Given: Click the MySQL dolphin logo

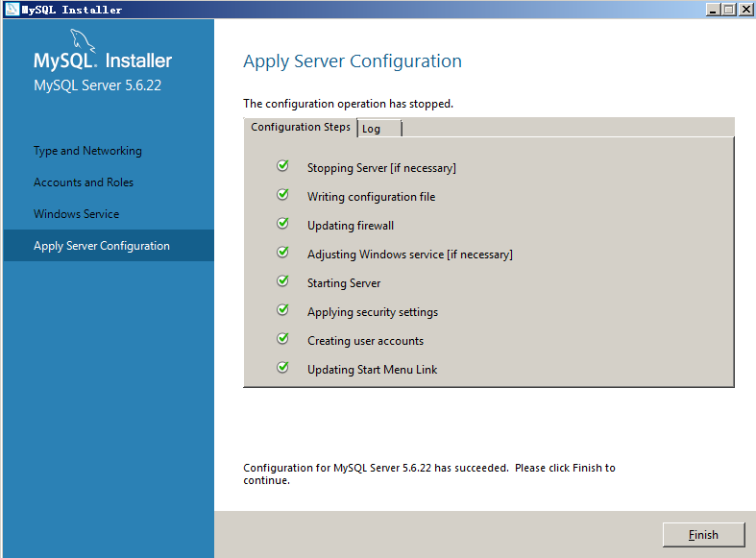Looking at the screenshot, I should pos(83,41).
